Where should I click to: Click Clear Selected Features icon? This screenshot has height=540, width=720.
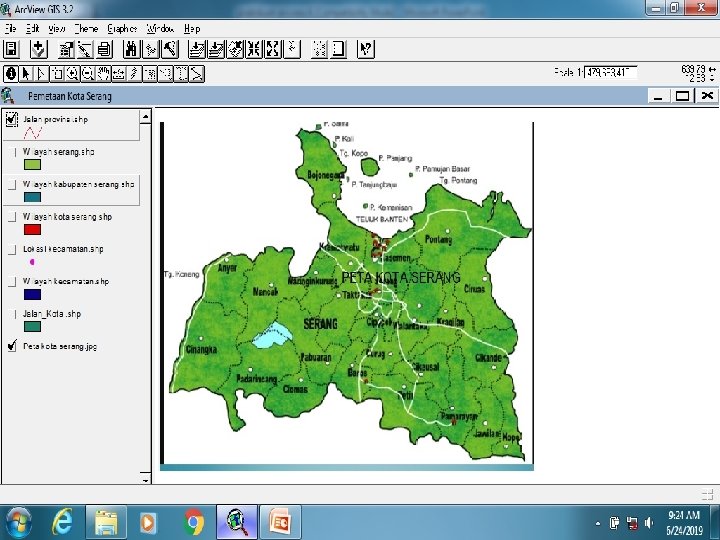[338, 49]
